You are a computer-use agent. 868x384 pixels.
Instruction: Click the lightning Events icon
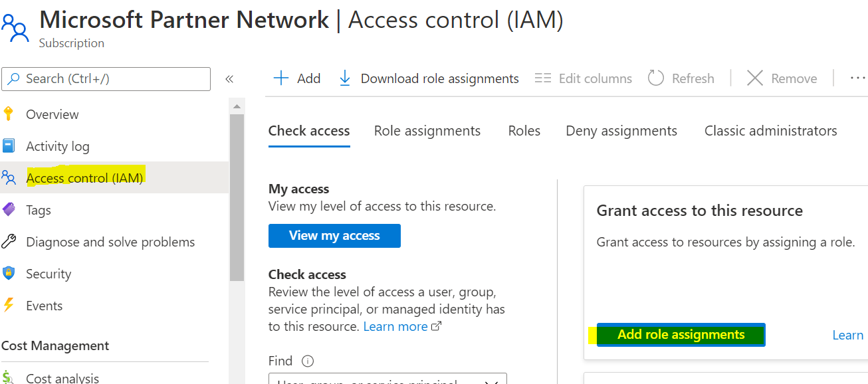click(9, 306)
